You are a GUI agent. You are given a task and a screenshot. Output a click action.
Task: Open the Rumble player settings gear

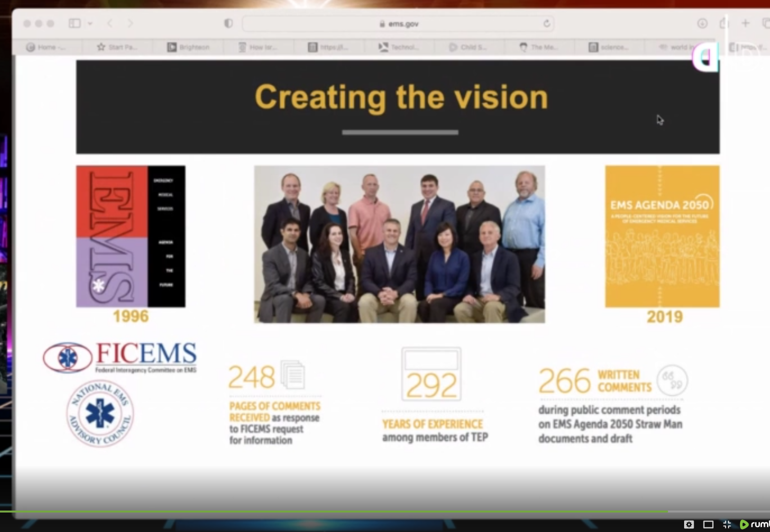[x=689, y=524]
